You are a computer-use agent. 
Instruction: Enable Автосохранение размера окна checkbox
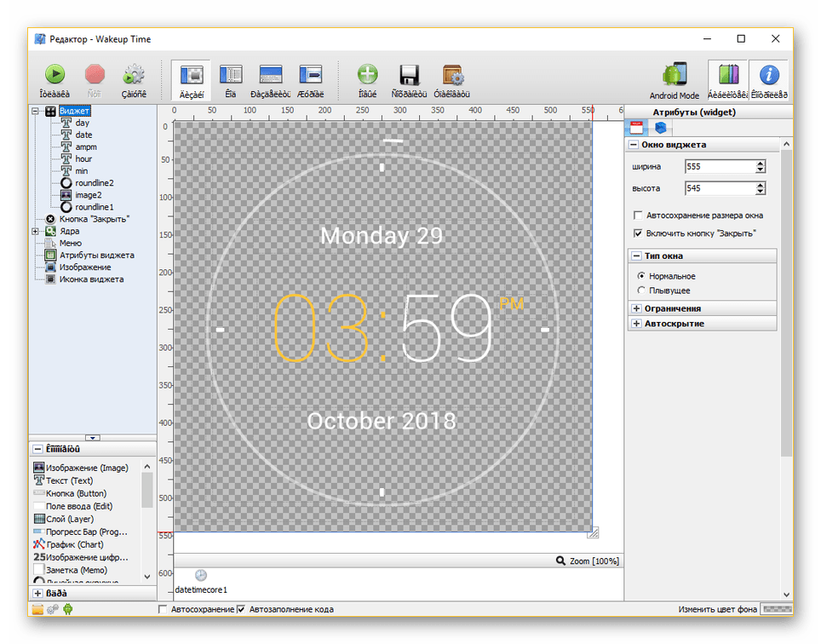(x=638, y=216)
